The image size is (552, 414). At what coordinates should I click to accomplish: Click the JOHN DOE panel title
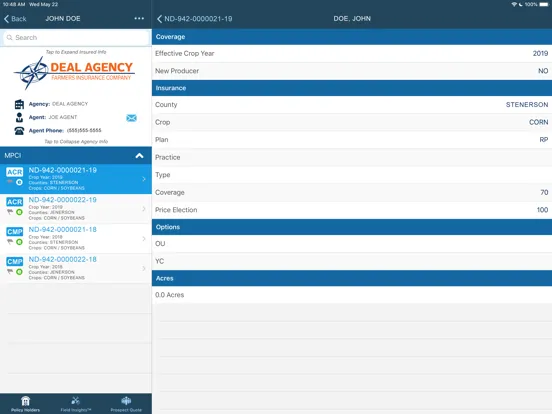[63, 18]
